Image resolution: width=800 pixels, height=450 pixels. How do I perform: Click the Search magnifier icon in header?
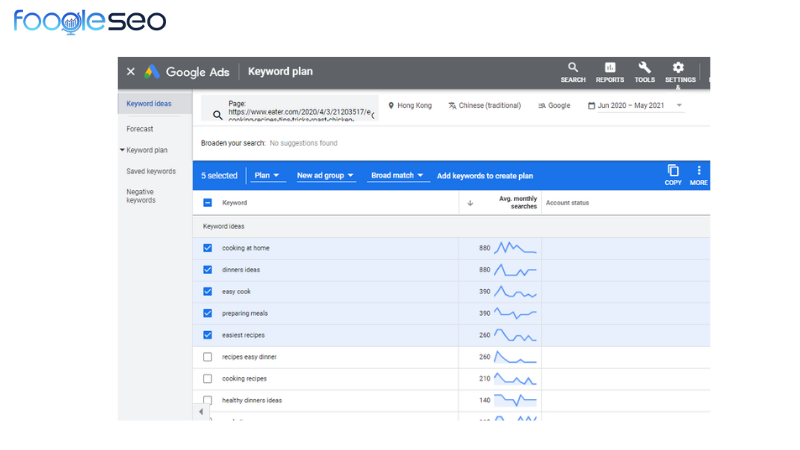point(573,69)
